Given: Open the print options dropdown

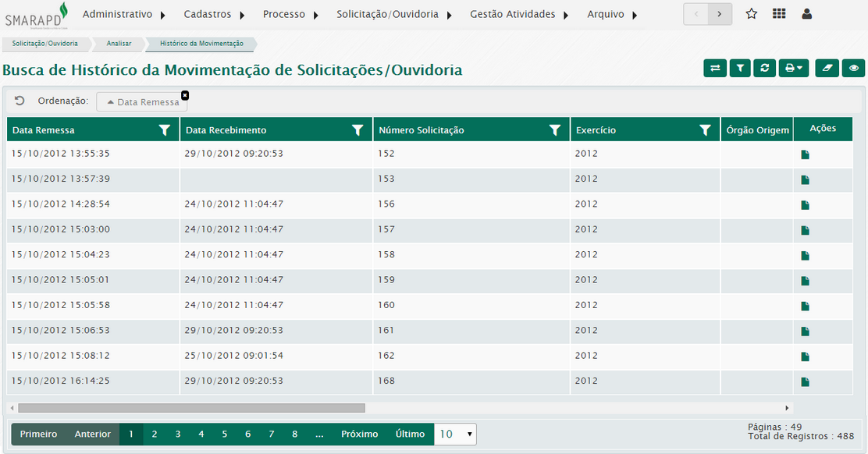Looking at the screenshot, I should (794, 69).
